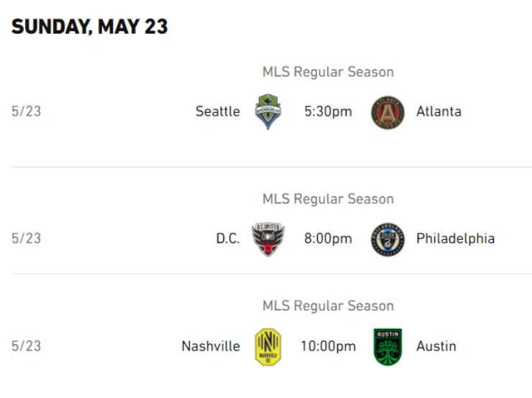Select the Atlanta team name
The height and width of the screenshot is (398, 532).
click(x=439, y=111)
